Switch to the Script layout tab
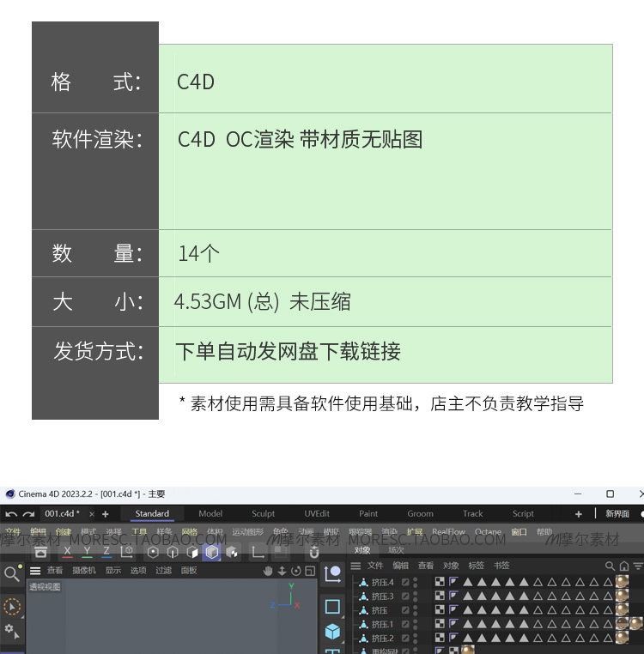This screenshot has height=654, width=644. point(523,514)
